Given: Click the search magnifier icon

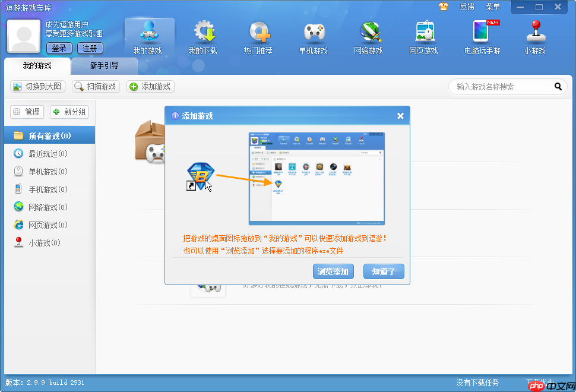Looking at the screenshot, I should 558,87.
